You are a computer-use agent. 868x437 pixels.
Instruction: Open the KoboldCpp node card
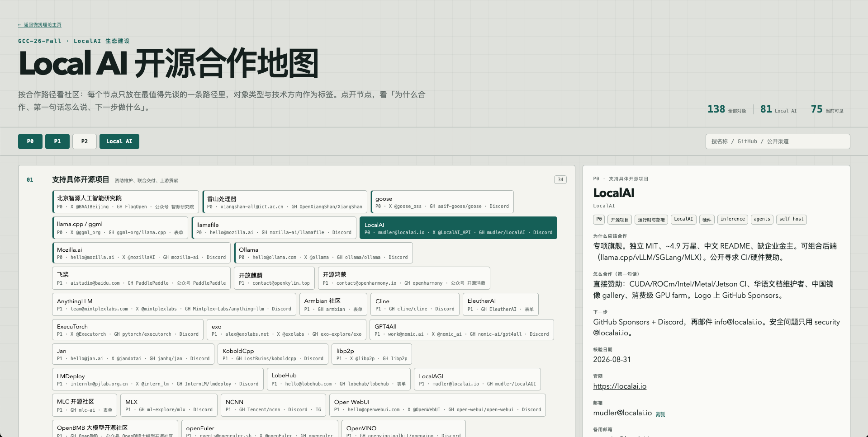click(x=273, y=354)
